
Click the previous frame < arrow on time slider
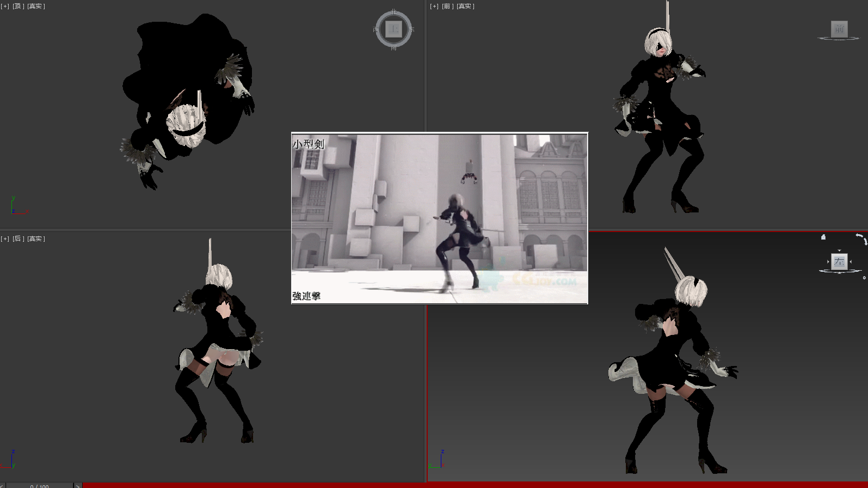2,486
